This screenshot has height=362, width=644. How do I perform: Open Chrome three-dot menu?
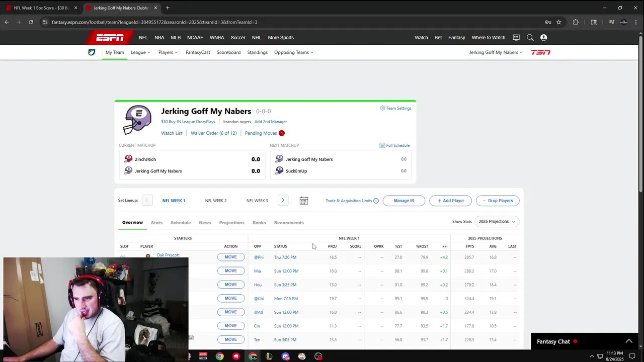[636, 22]
